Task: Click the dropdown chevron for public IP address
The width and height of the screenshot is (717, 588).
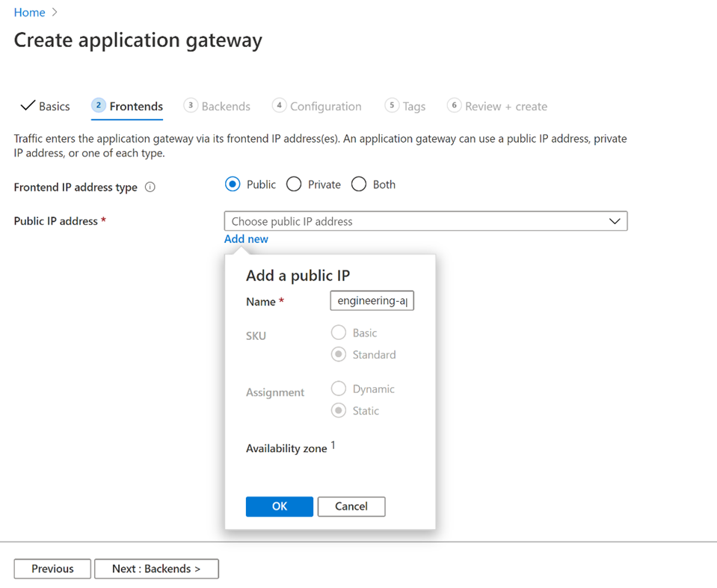Action: (x=615, y=221)
